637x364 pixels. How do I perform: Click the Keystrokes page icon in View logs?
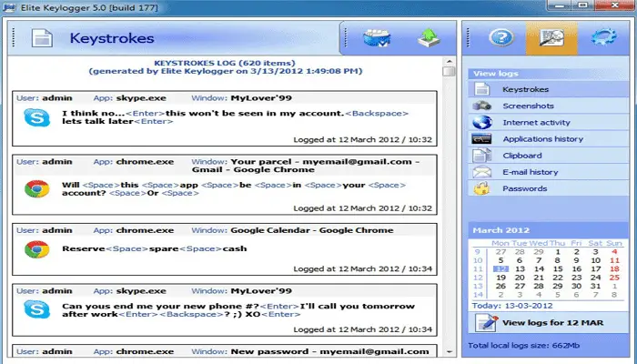tap(481, 89)
